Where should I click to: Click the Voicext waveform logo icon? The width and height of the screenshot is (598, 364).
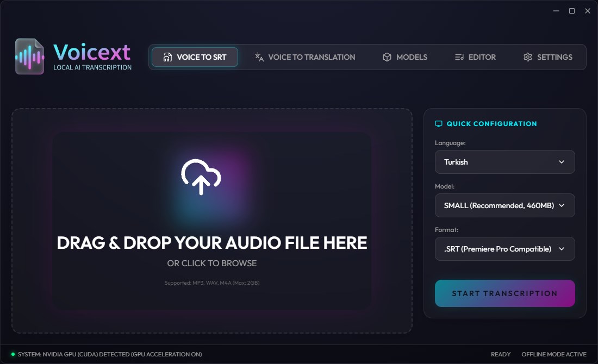point(30,57)
